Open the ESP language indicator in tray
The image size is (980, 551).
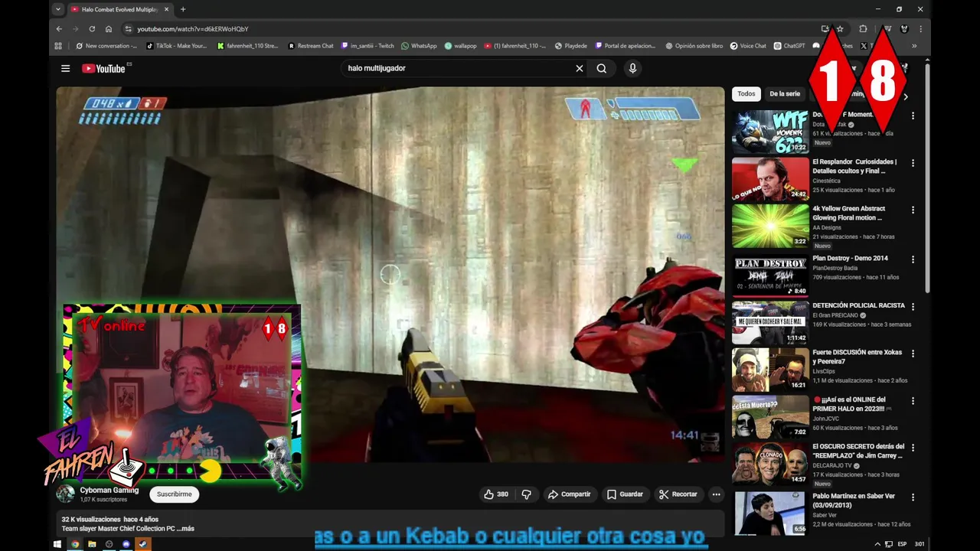point(902,544)
